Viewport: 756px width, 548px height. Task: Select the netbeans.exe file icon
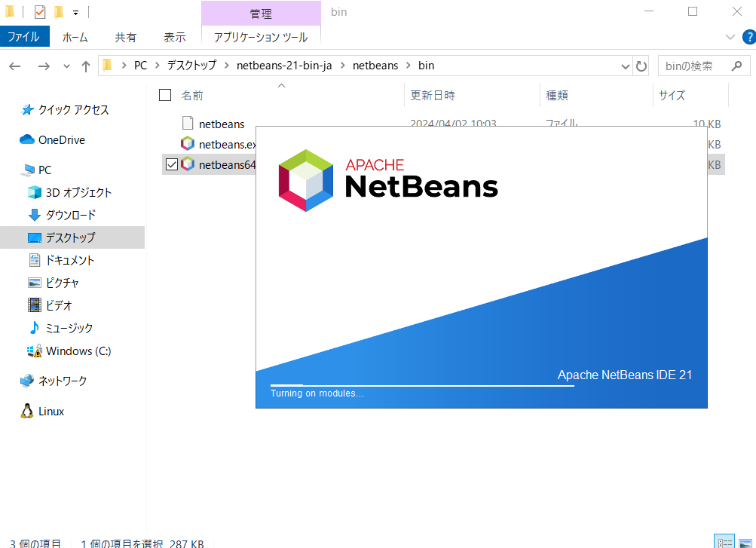click(188, 144)
